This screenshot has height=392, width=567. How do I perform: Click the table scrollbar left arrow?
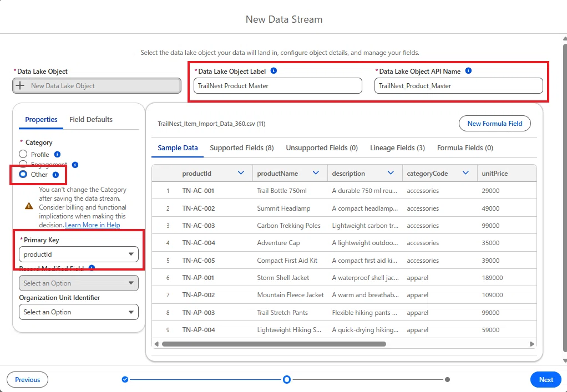156,344
